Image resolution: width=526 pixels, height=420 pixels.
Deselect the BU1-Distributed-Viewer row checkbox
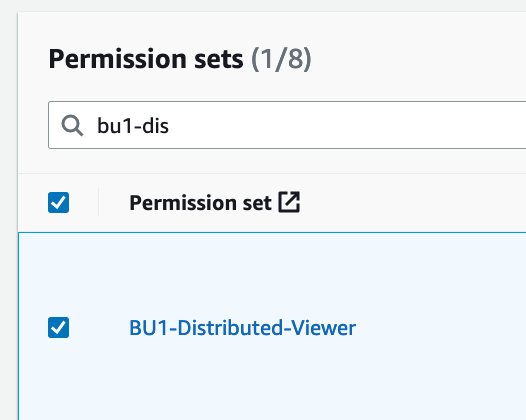click(58, 327)
